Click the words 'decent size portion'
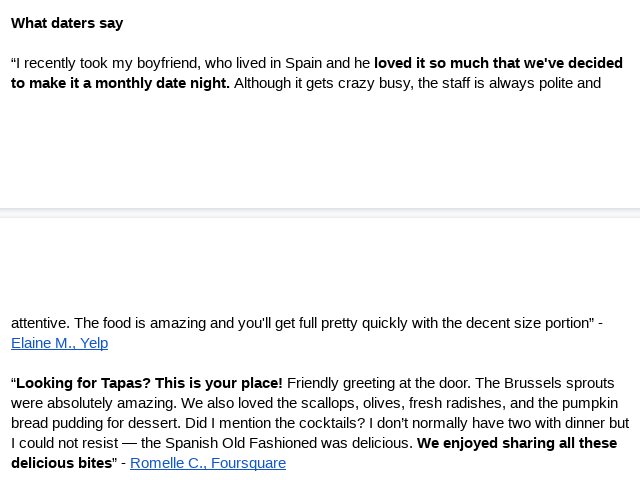The width and height of the screenshot is (640, 480). click(x=528, y=323)
